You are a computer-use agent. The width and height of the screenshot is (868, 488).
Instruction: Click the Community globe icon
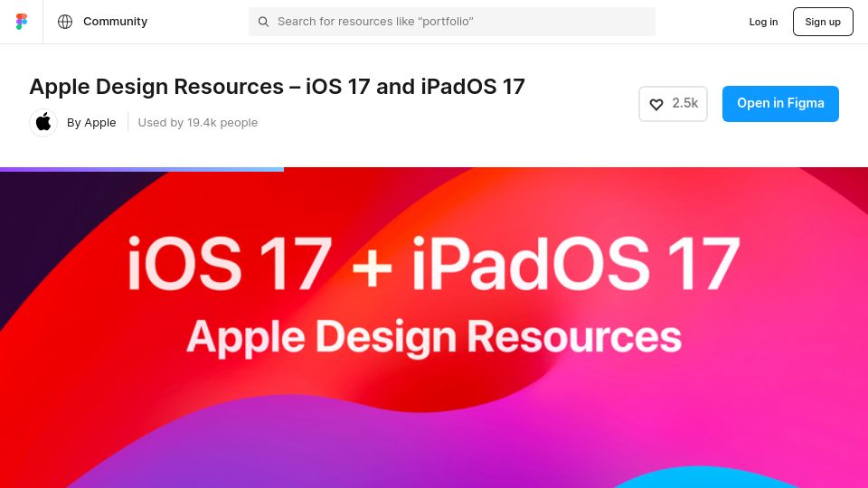point(65,22)
